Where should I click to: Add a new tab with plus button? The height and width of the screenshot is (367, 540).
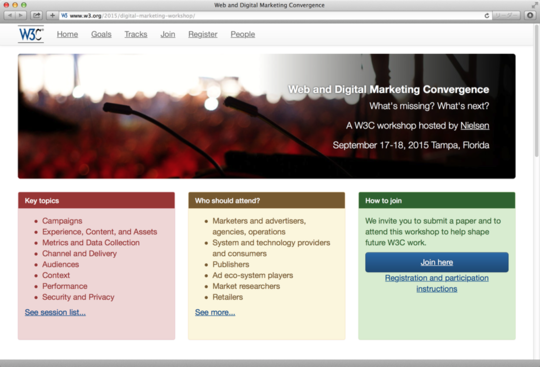tap(52, 15)
